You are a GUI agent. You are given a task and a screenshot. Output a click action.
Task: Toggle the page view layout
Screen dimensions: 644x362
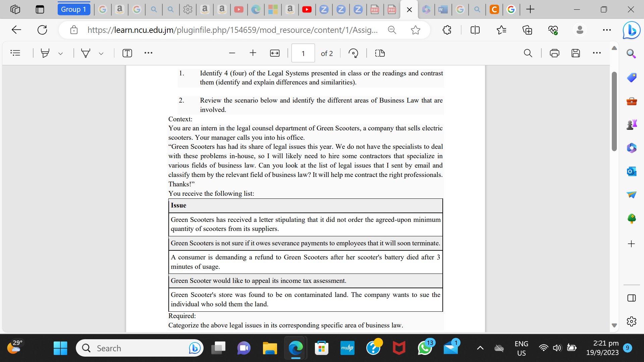pyautogui.click(x=380, y=53)
